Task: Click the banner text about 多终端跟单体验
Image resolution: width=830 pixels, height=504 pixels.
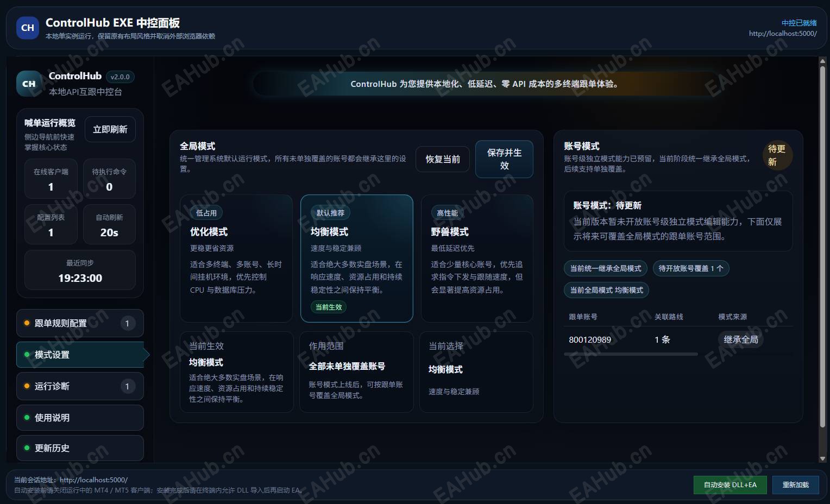Action: [484, 84]
